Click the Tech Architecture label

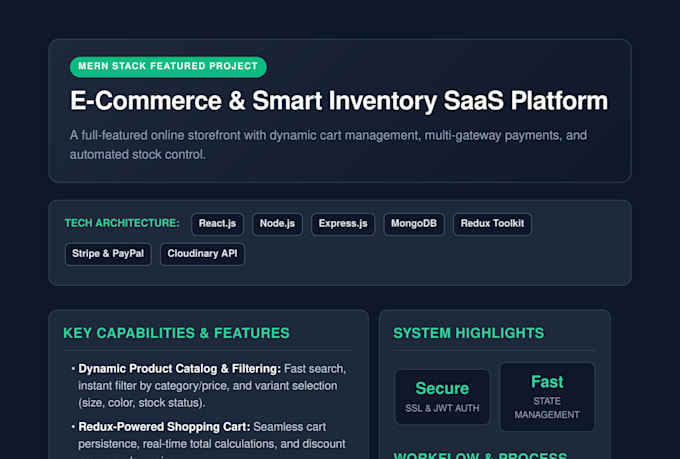pyautogui.click(x=122, y=223)
